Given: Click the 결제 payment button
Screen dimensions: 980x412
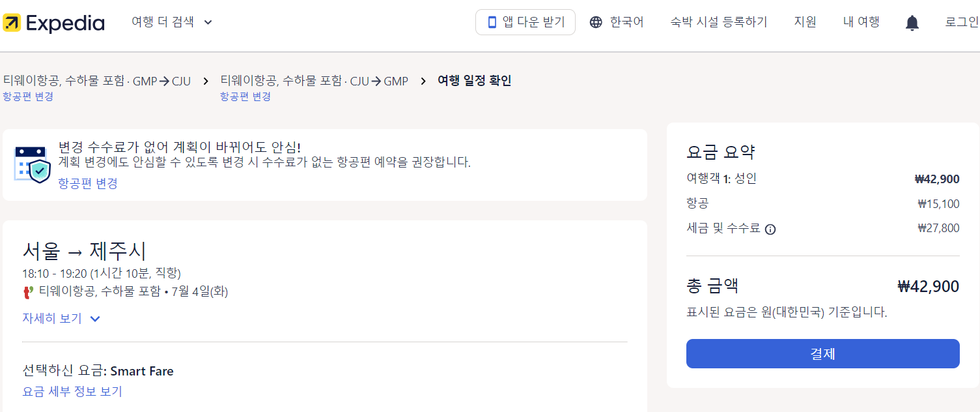Looking at the screenshot, I should [822, 353].
